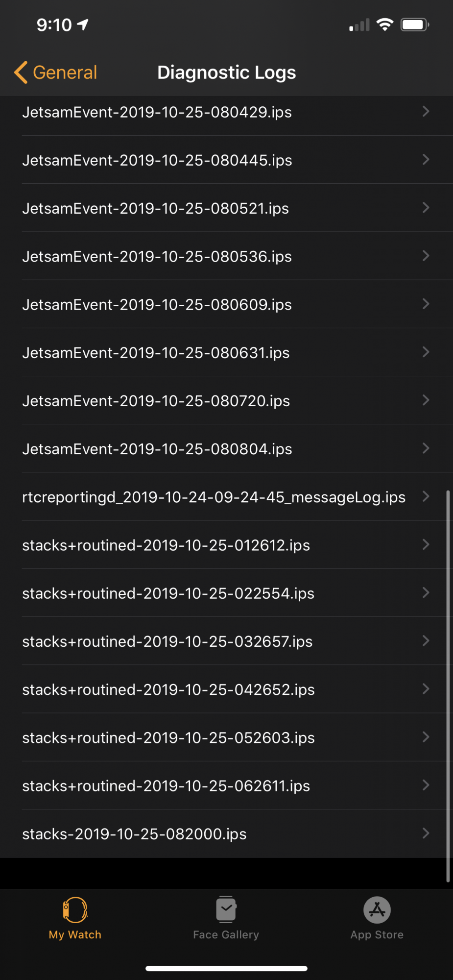Select the Face Gallery tab label
The height and width of the screenshot is (980, 453).
[x=226, y=935]
